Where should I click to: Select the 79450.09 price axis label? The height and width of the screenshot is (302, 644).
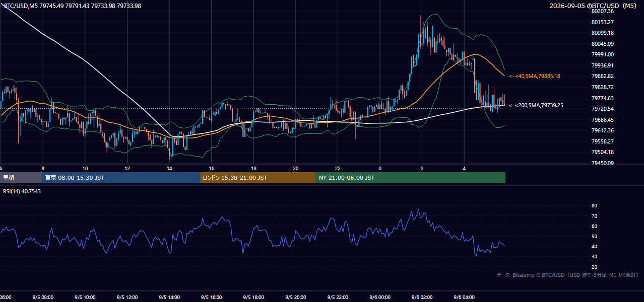[602, 163]
